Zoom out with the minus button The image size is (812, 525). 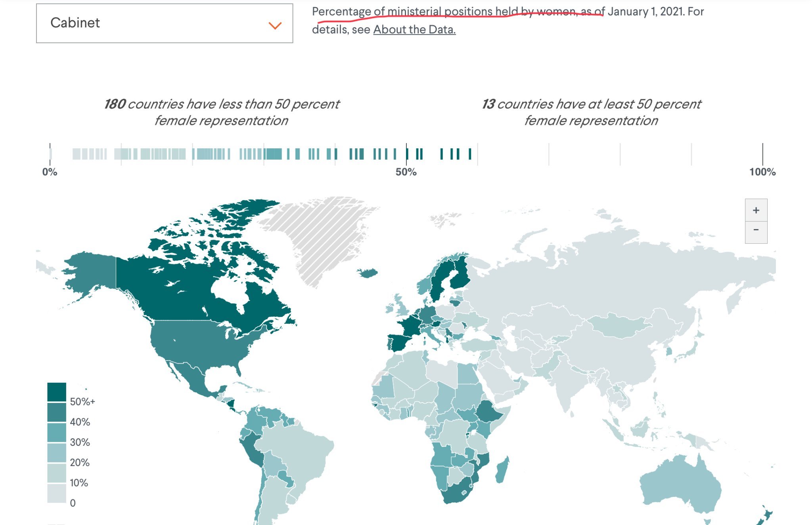tap(756, 230)
